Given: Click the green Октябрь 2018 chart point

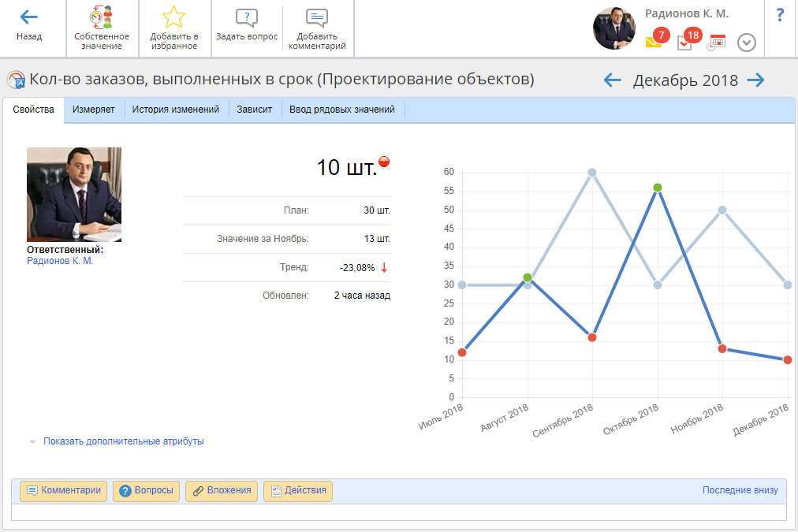Looking at the screenshot, I should [658, 188].
